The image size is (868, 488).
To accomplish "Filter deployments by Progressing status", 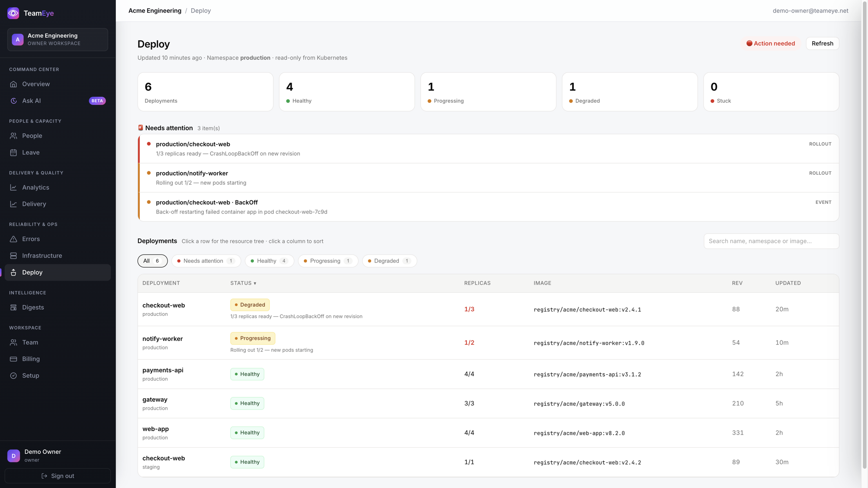I will (328, 261).
